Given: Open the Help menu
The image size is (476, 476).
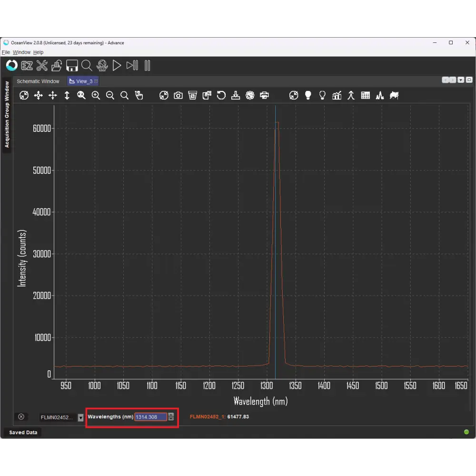Looking at the screenshot, I should tap(38, 52).
